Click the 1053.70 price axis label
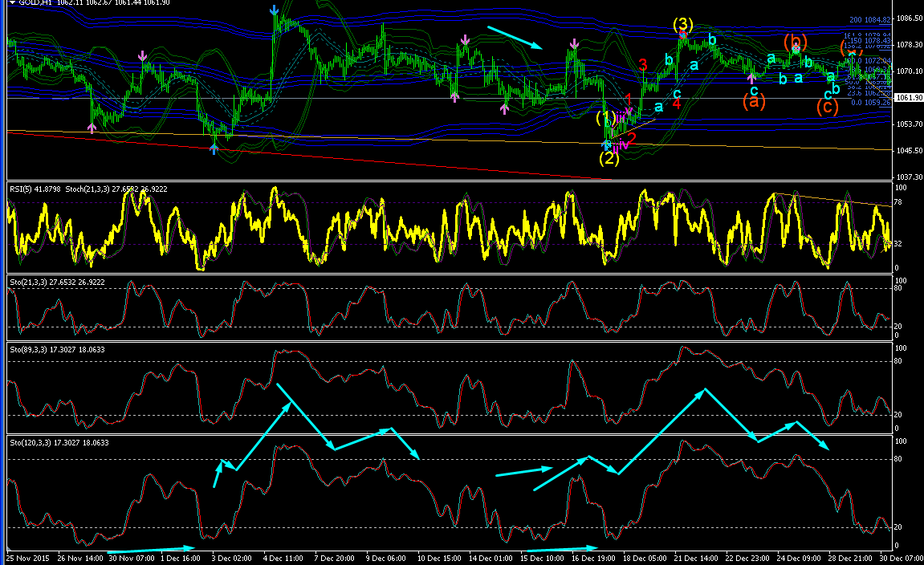The height and width of the screenshot is (565, 924). pyautogui.click(x=910, y=124)
